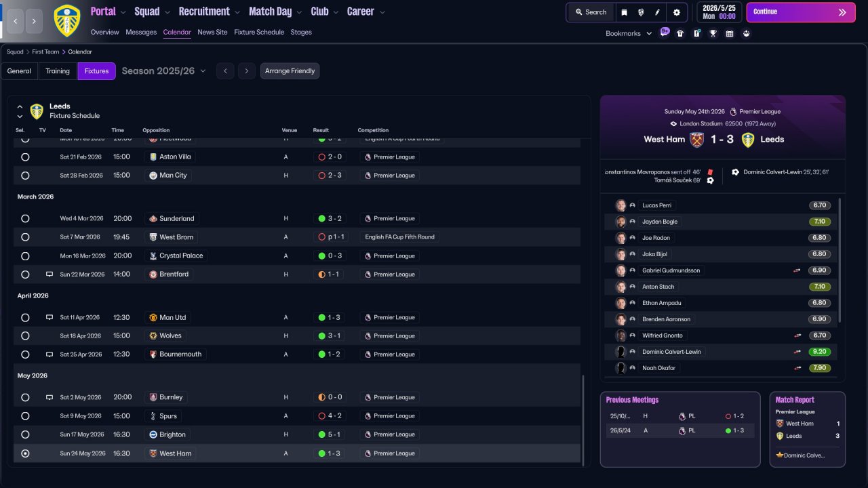Select the Man City fixture radio button
This screenshot has width=868, height=488.
(x=25, y=176)
